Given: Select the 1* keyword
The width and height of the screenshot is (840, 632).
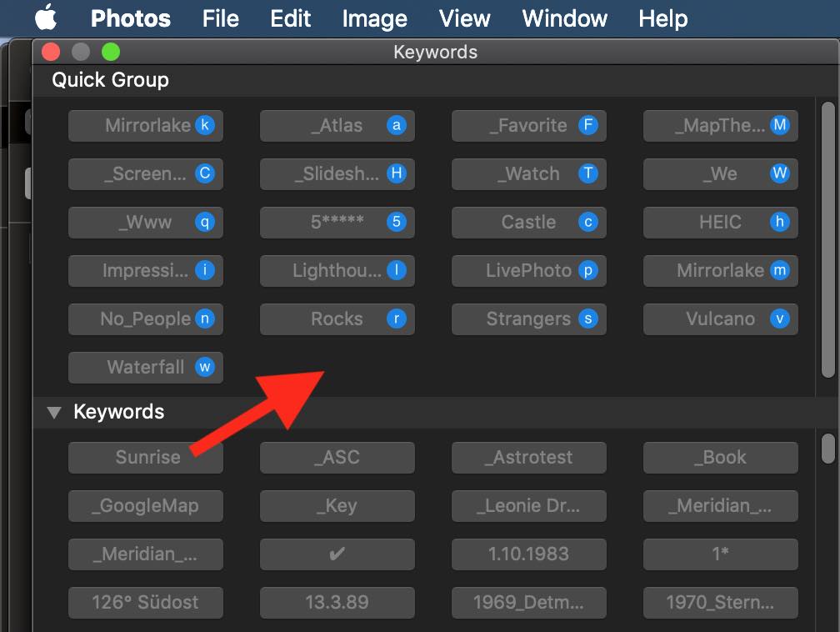Looking at the screenshot, I should (x=721, y=554).
